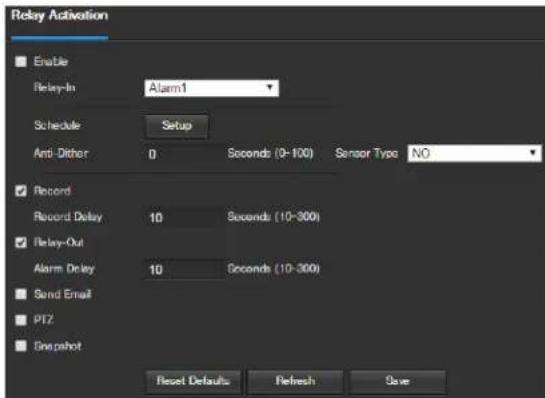The image size is (545, 398).
Task: Click the Sensor Type label
Action: point(367,153)
